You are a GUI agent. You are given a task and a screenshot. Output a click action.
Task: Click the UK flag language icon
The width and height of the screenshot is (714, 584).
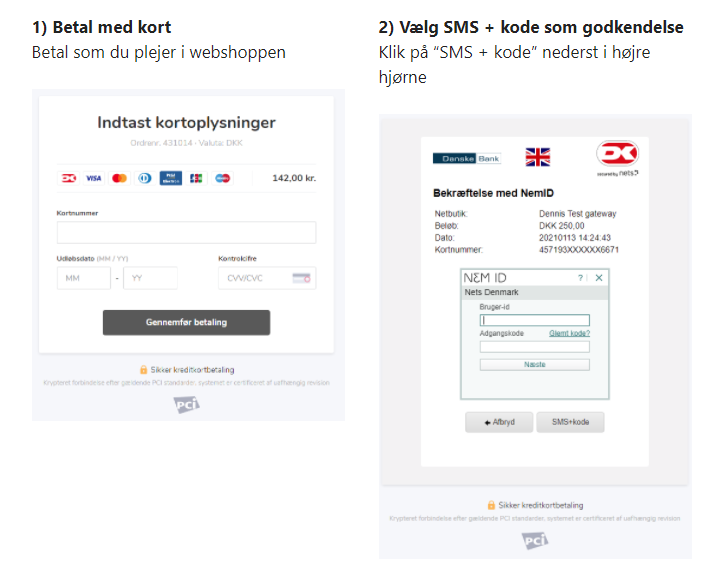click(538, 157)
